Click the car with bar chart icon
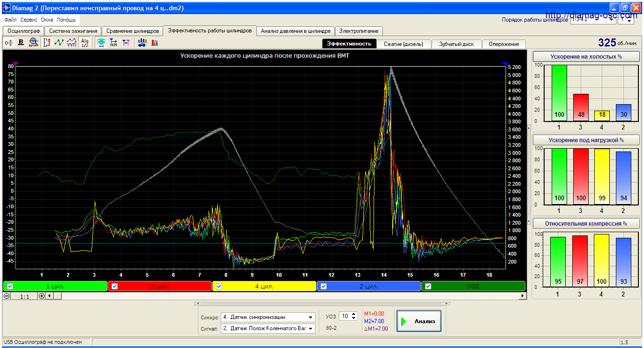The height and width of the screenshot is (348, 644). click(x=142, y=43)
